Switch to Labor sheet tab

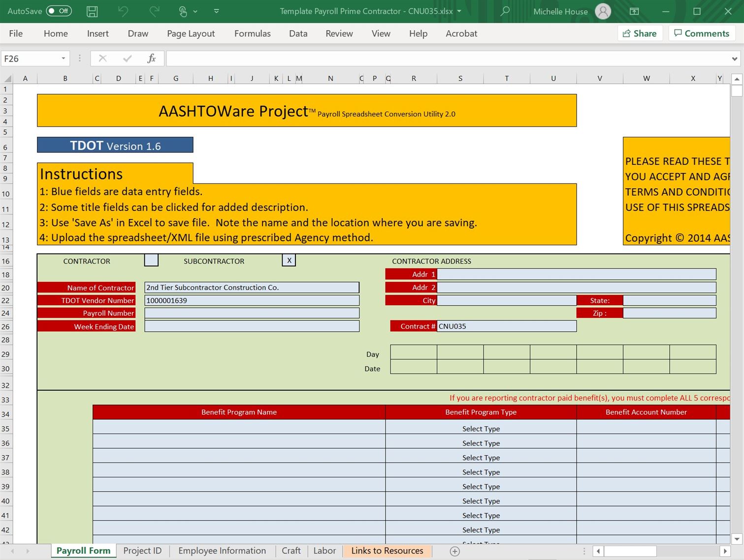(324, 551)
